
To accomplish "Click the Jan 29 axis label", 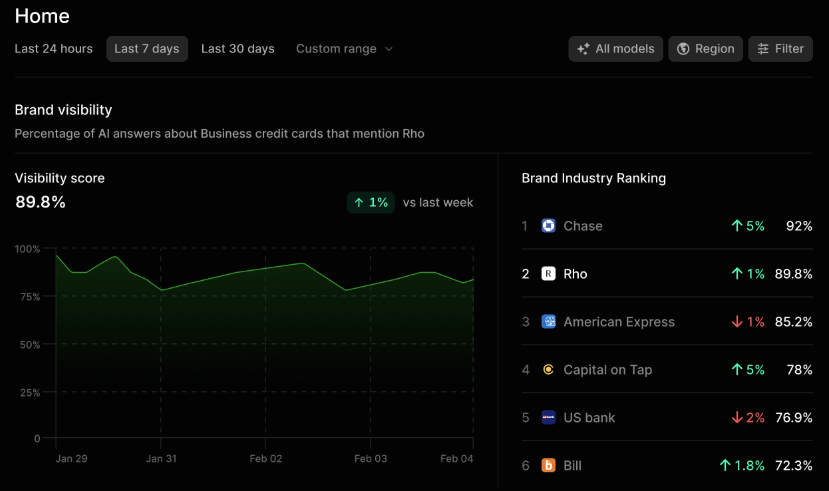I will pos(71,459).
